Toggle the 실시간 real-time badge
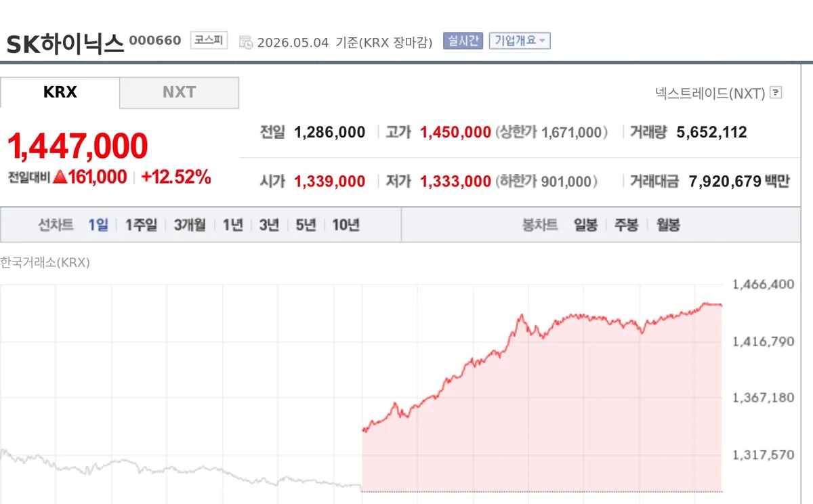The width and height of the screenshot is (813, 504). coord(463,41)
